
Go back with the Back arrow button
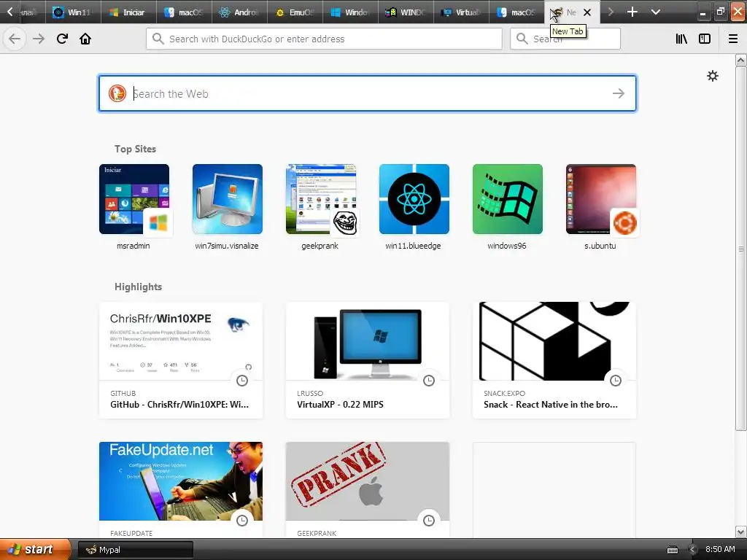[15, 39]
